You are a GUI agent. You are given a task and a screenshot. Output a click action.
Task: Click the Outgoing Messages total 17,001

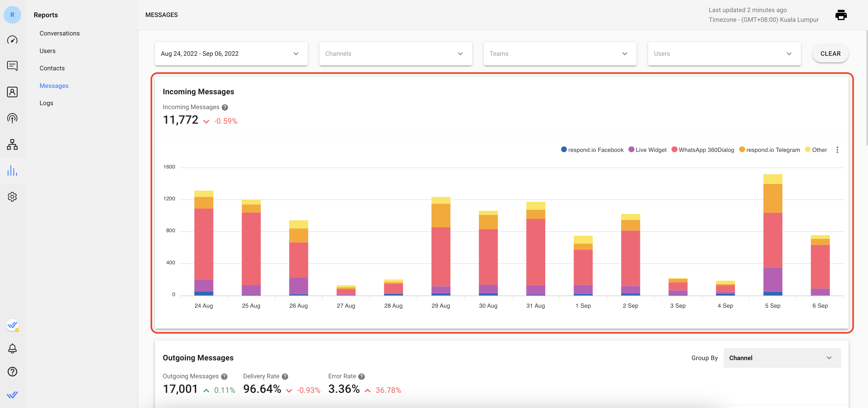tap(180, 389)
